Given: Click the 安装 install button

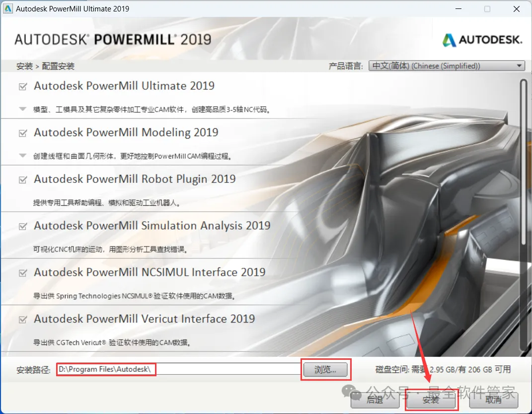Looking at the screenshot, I should coord(431,400).
